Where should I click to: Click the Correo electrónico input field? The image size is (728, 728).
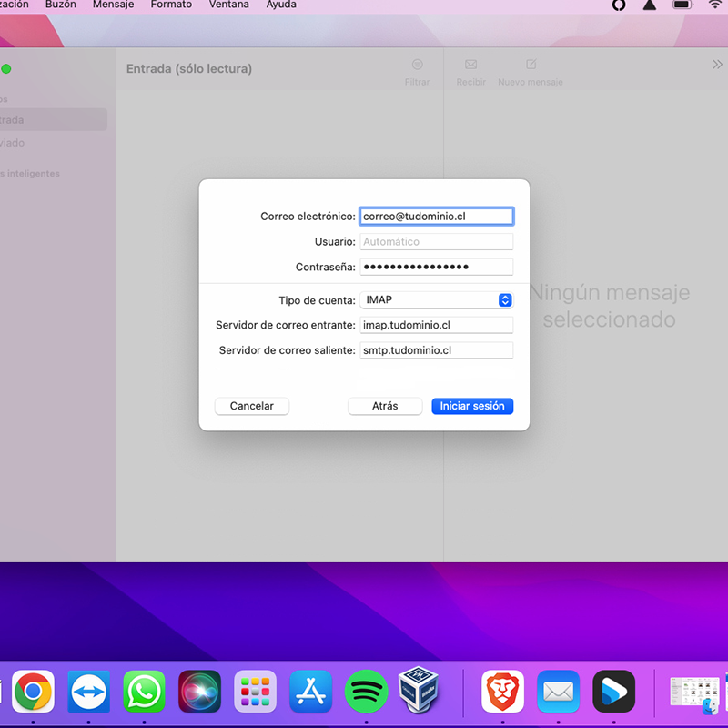click(x=437, y=217)
